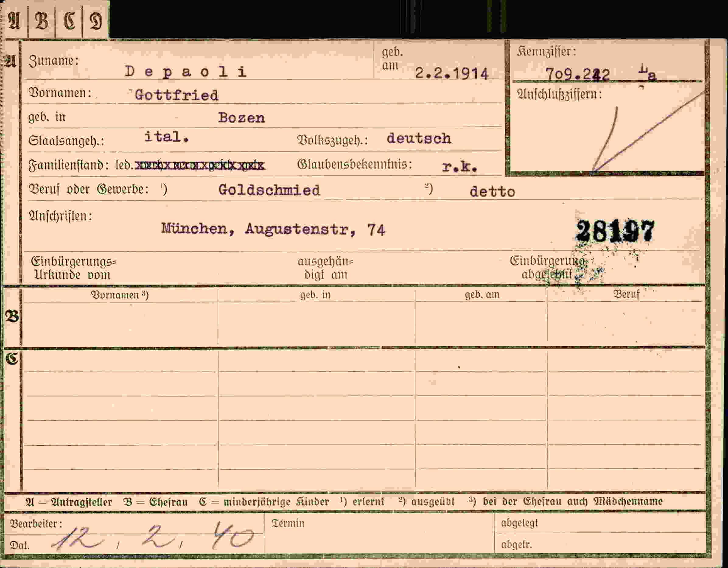This screenshot has height=568, width=728.
Task: Click the "led." marital status entry
Action: coord(125,165)
